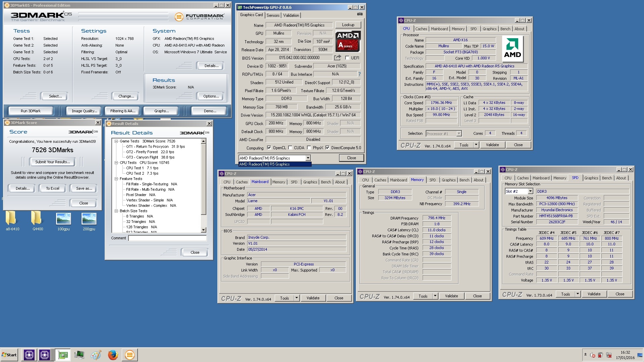The width and height of the screenshot is (644, 362).
Task: Click the Image Quality... button
Action: 84,111
